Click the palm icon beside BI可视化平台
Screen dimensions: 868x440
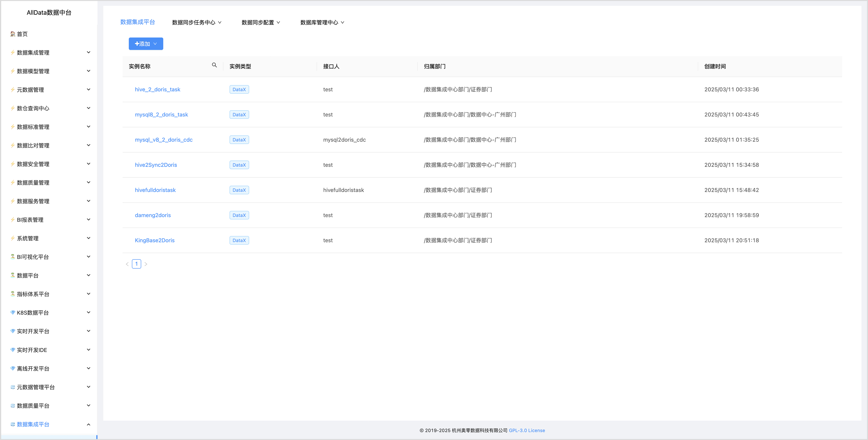point(13,257)
